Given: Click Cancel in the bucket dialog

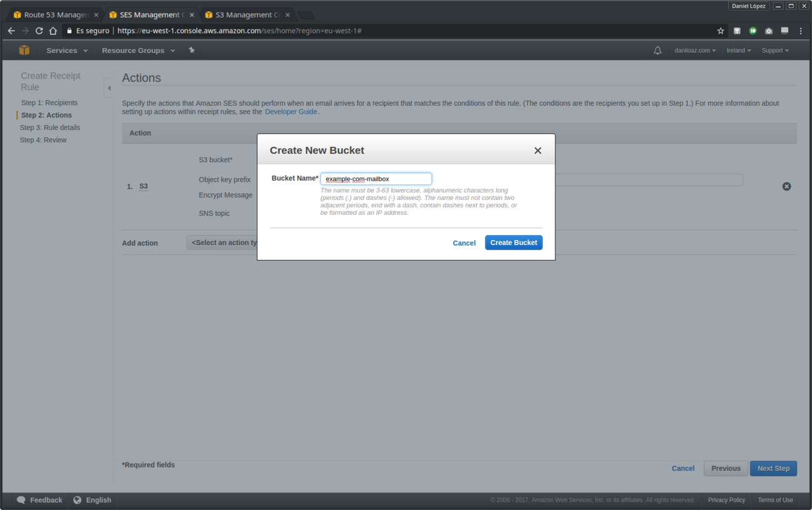Looking at the screenshot, I should pos(464,243).
